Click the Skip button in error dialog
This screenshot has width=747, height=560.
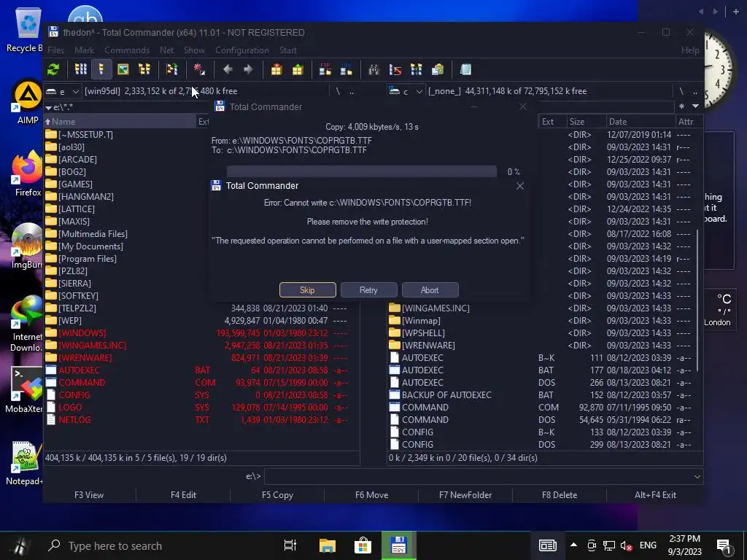[307, 290]
